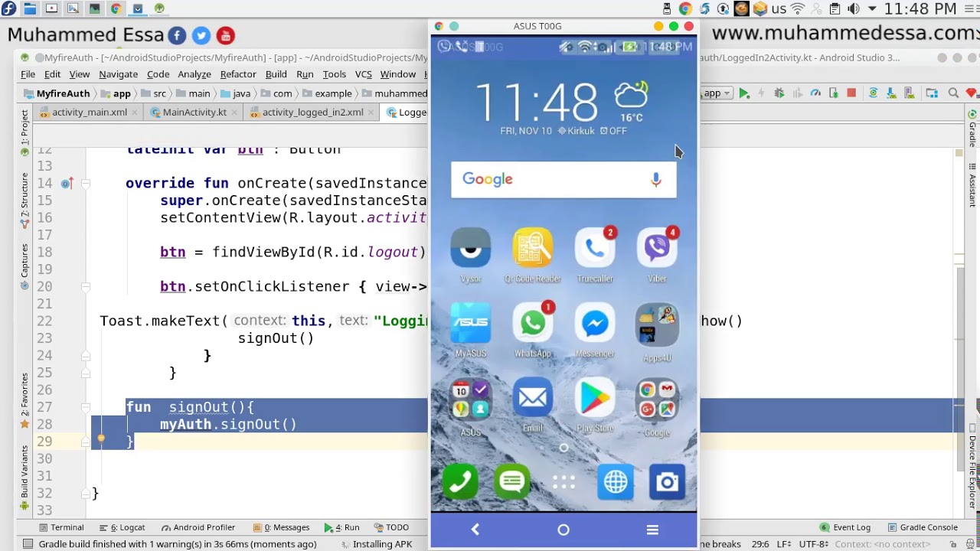Tap the Google voice search microphone

655,180
